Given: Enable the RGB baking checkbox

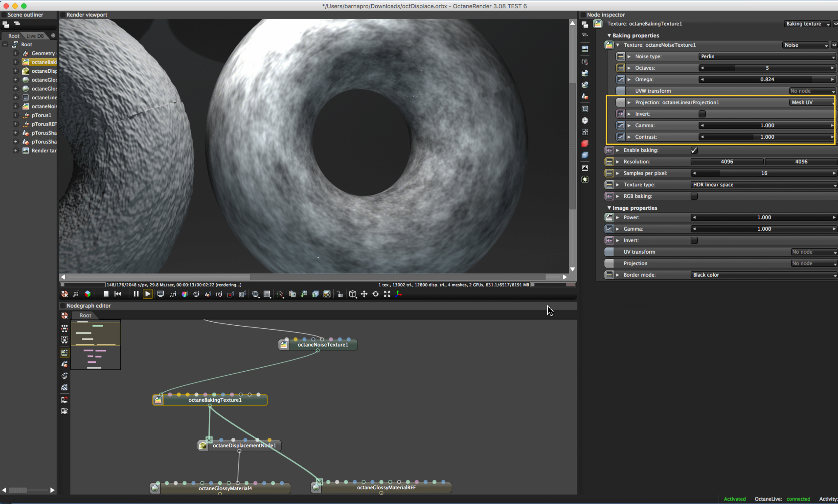Looking at the screenshot, I should pos(694,196).
